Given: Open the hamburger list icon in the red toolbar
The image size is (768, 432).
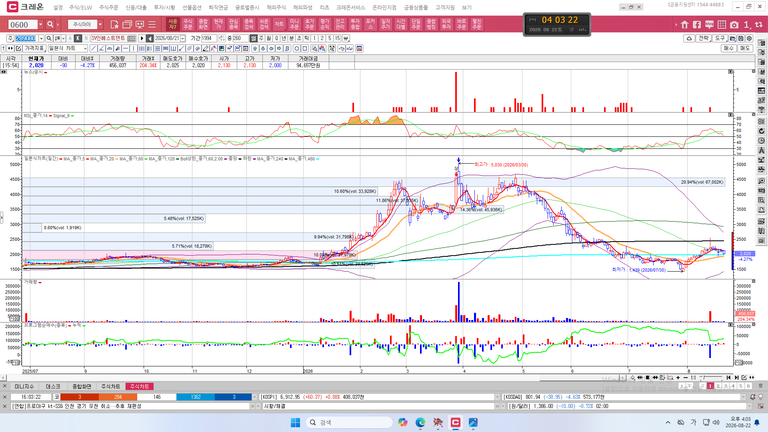Looking at the screenshot, I should tap(152, 24).
